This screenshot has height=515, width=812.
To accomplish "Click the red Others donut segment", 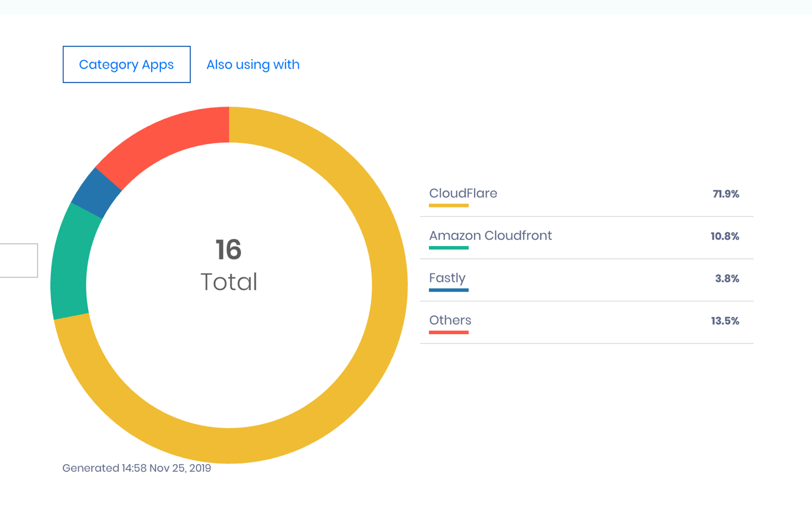I will click(166, 138).
